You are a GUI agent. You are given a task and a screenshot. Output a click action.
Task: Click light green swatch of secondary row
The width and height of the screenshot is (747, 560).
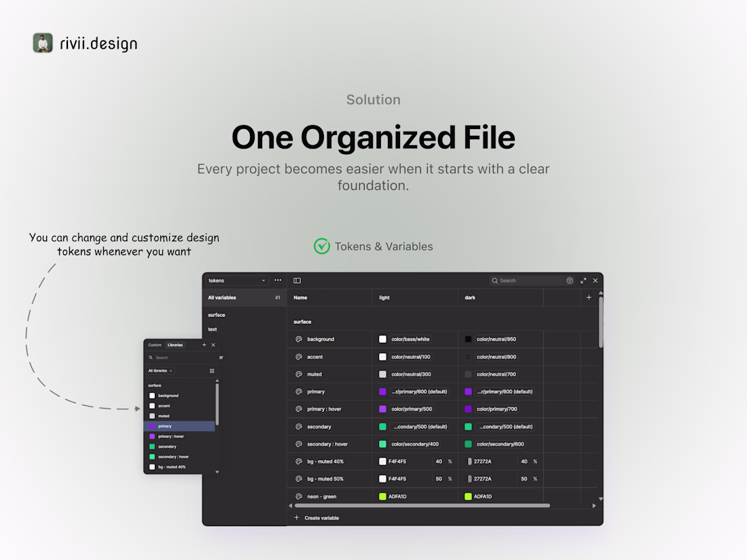pos(382,427)
